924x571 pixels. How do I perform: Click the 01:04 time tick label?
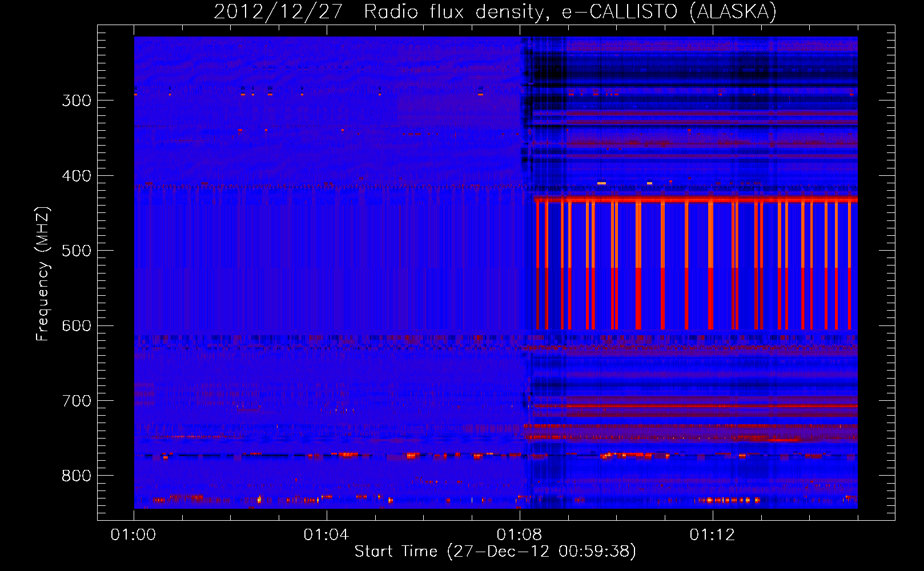point(326,535)
